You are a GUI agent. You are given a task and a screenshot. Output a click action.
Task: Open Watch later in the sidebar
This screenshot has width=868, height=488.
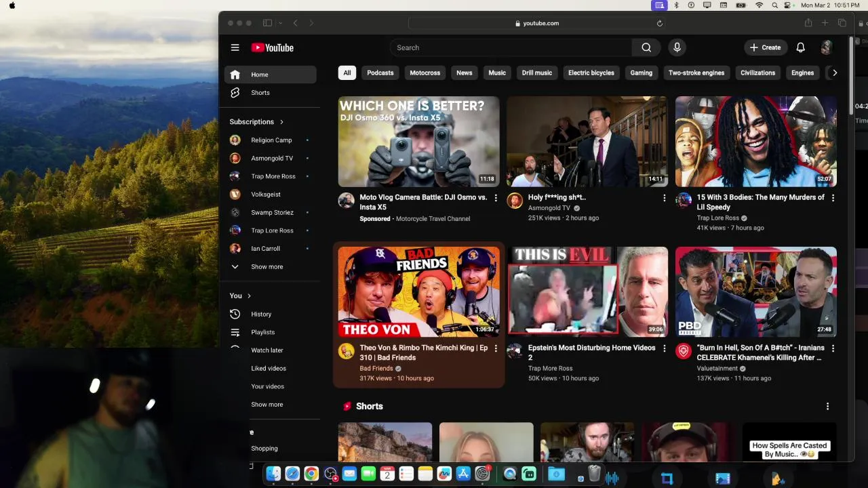tap(271, 350)
